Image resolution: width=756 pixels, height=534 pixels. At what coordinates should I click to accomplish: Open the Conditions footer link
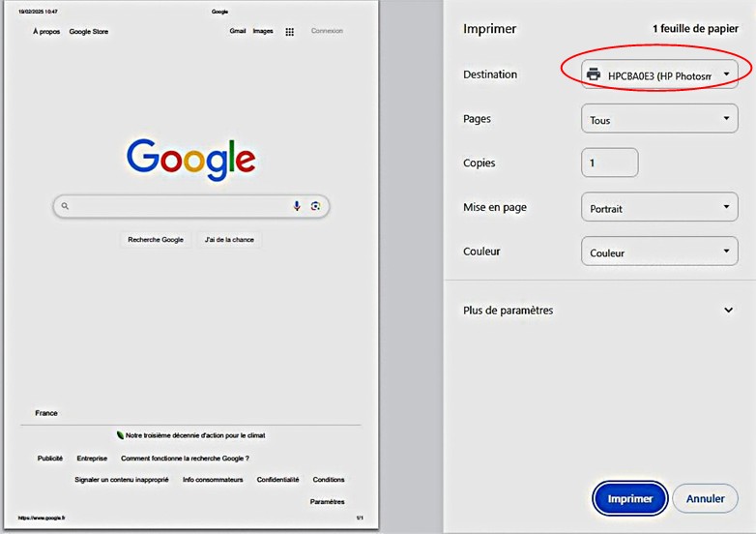(x=329, y=480)
